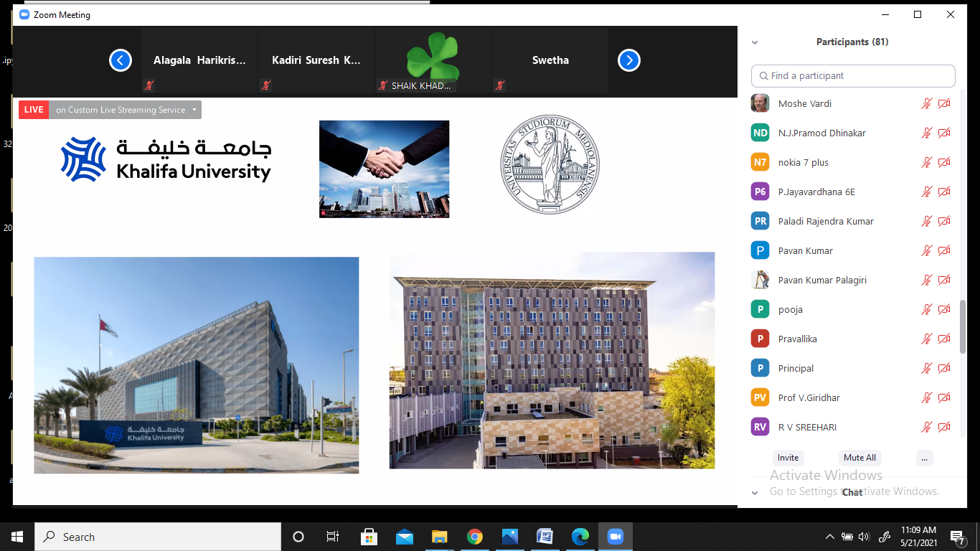The height and width of the screenshot is (551, 980).
Task: Open Microsoft Store from taskbar
Action: point(369,537)
